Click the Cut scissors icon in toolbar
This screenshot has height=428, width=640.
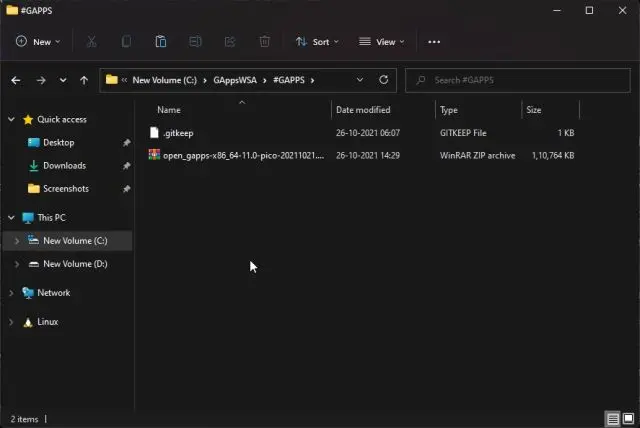(91, 42)
